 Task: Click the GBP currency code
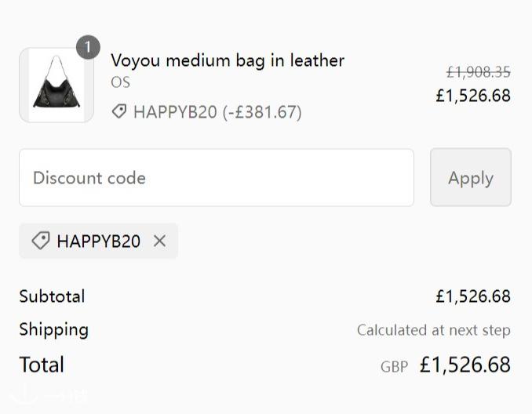(394, 366)
